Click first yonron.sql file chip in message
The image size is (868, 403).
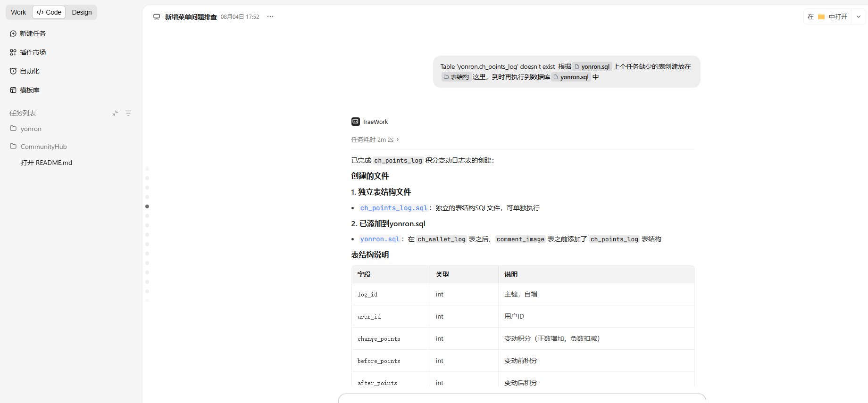(x=592, y=66)
